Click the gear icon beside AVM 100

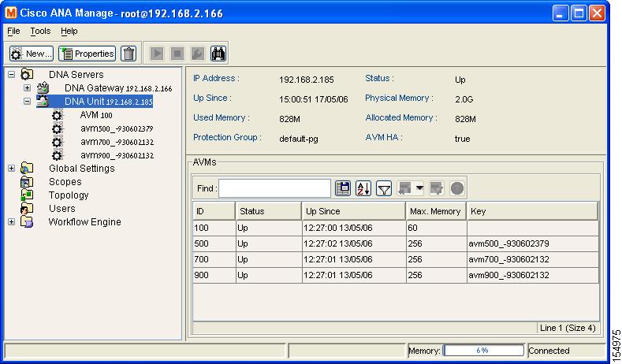(57, 115)
